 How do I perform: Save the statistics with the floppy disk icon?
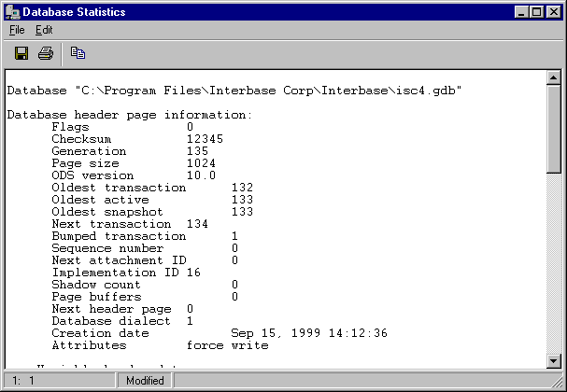tap(21, 53)
